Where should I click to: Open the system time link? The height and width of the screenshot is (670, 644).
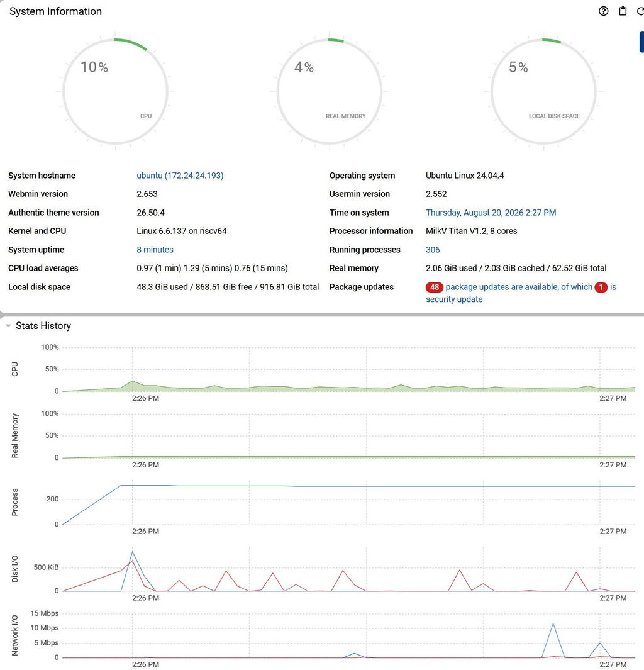tap(491, 213)
